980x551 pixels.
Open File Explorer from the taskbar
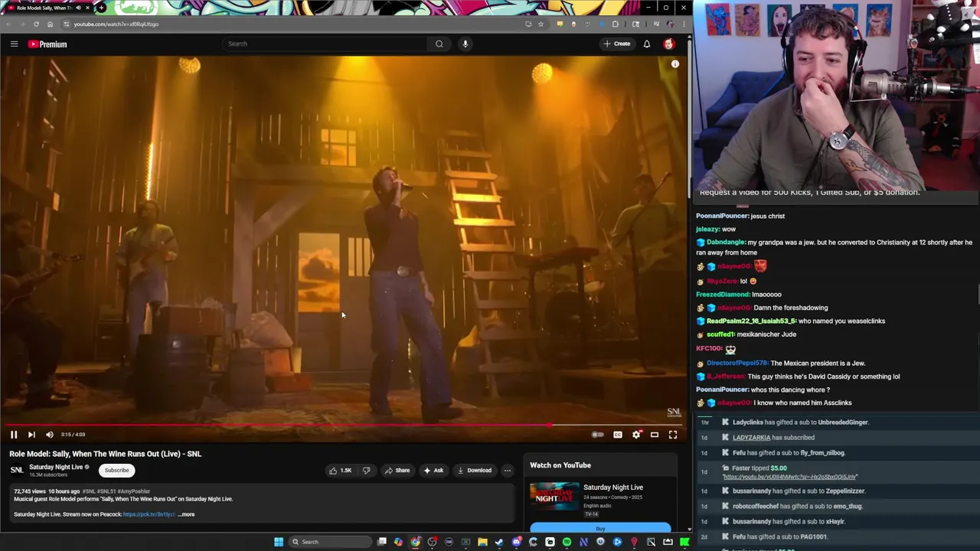coord(482,542)
